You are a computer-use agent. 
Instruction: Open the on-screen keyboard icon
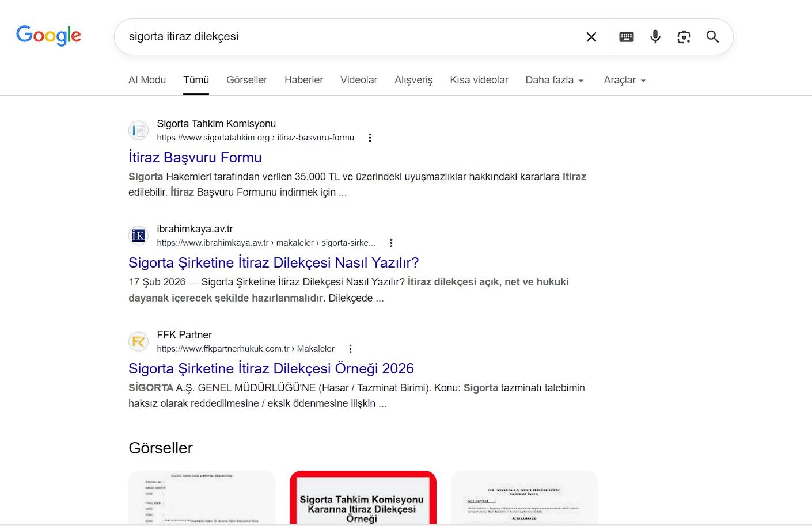pos(626,37)
